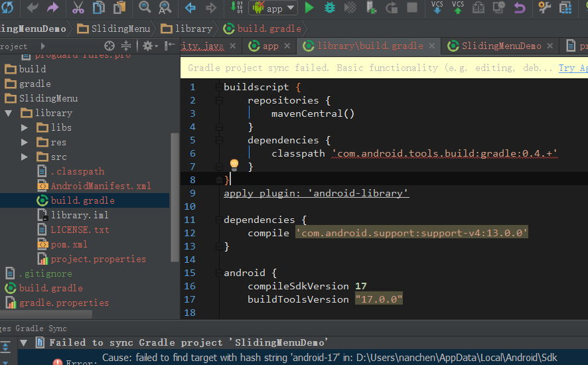
Task: Close the app editor tab
Action: pos(287,46)
